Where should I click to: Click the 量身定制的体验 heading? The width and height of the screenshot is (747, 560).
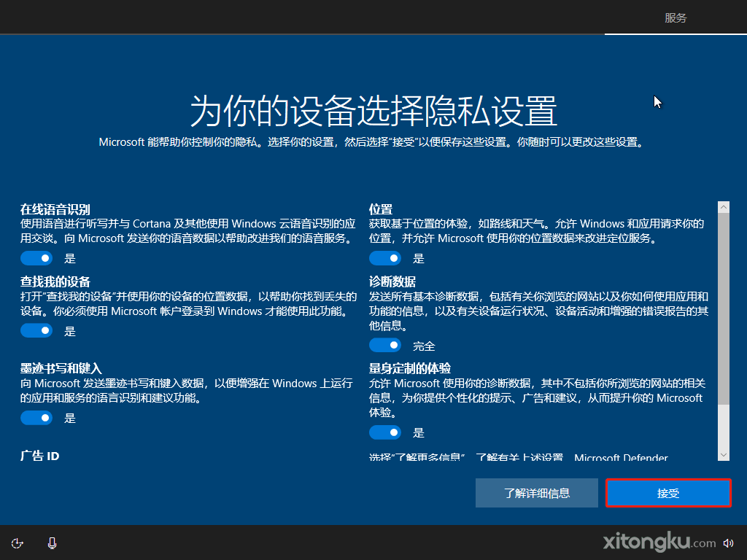pos(410,368)
